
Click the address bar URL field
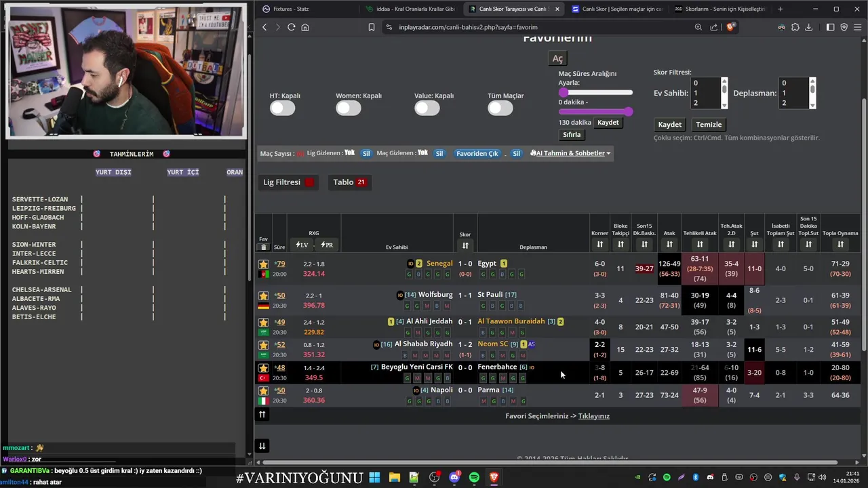pos(536,27)
